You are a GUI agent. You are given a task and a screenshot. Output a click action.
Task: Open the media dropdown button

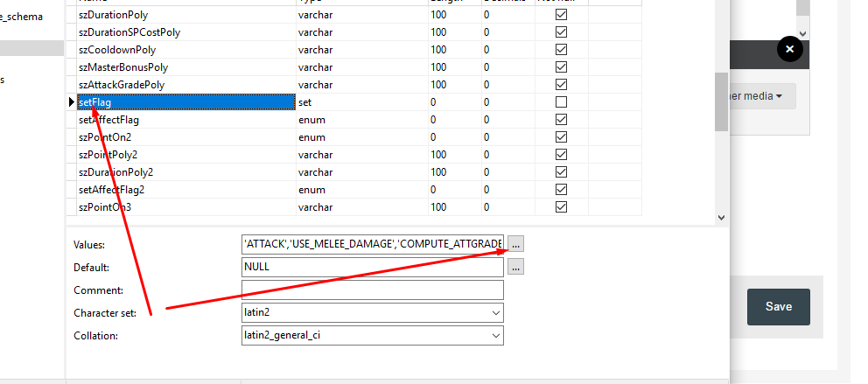pos(762,96)
